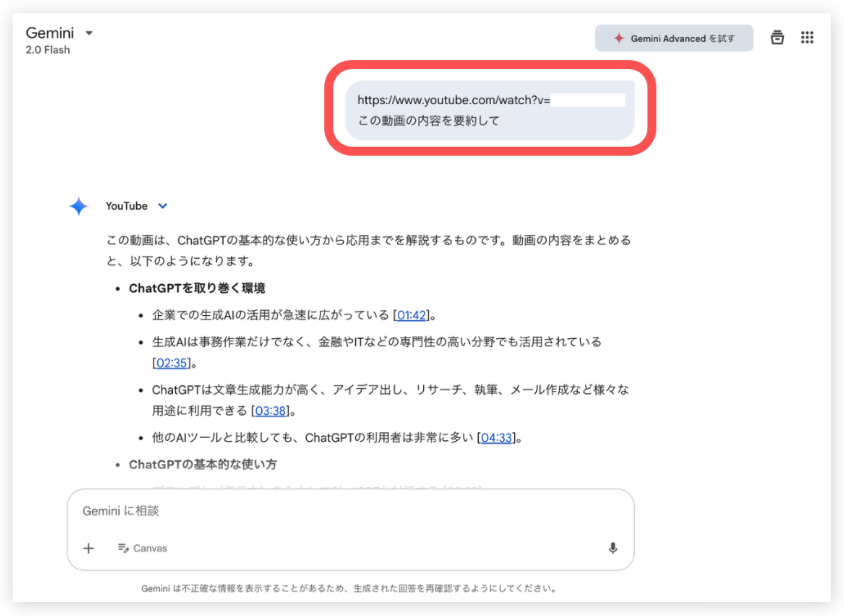Click the microphone voice input icon
The image size is (844, 616).
[612, 548]
